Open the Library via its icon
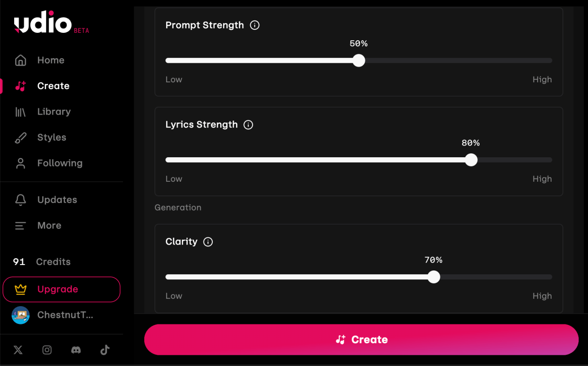The height and width of the screenshot is (366, 588). click(x=20, y=111)
